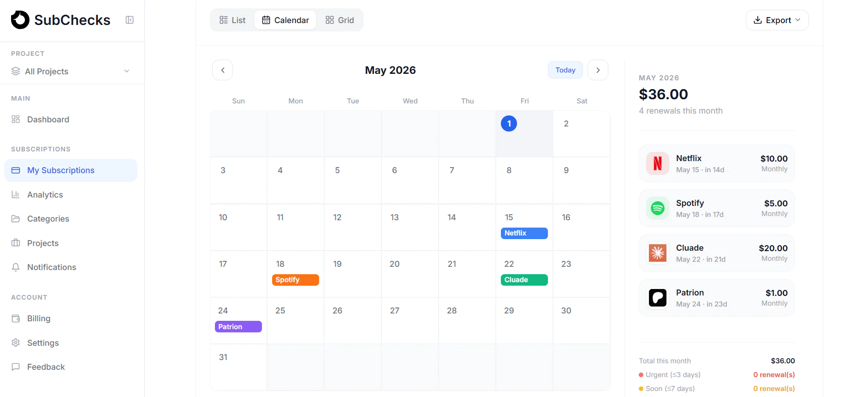Viewport: 868px width, 397px height.
Task: Switch to Calendar view tab
Action: (x=285, y=20)
